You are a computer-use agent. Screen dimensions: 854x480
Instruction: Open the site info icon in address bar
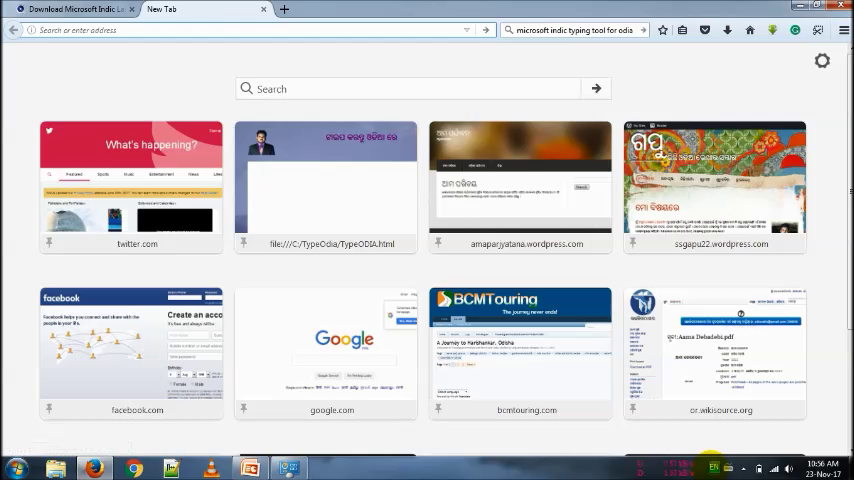point(32,30)
